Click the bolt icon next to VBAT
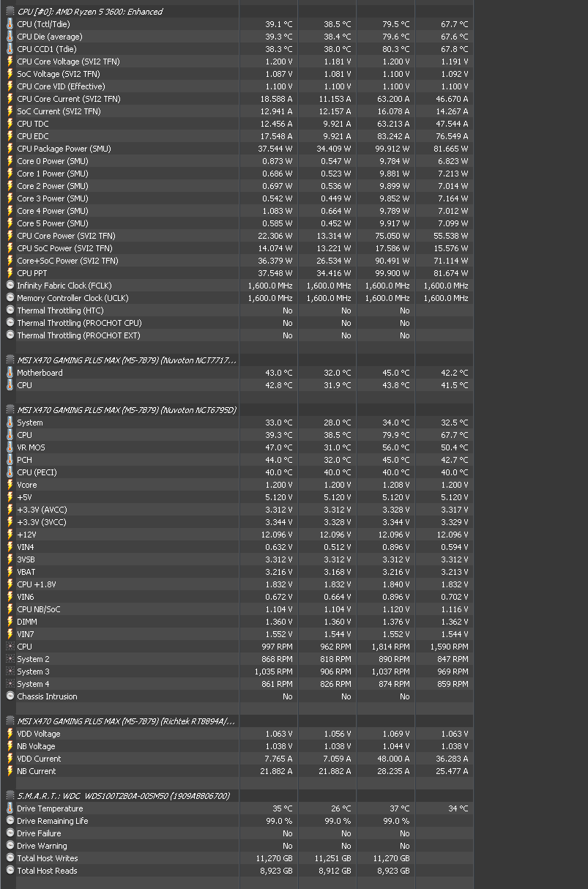Viewport: 588px width, 889px height. pyautogui.click(x=10, y=572)
